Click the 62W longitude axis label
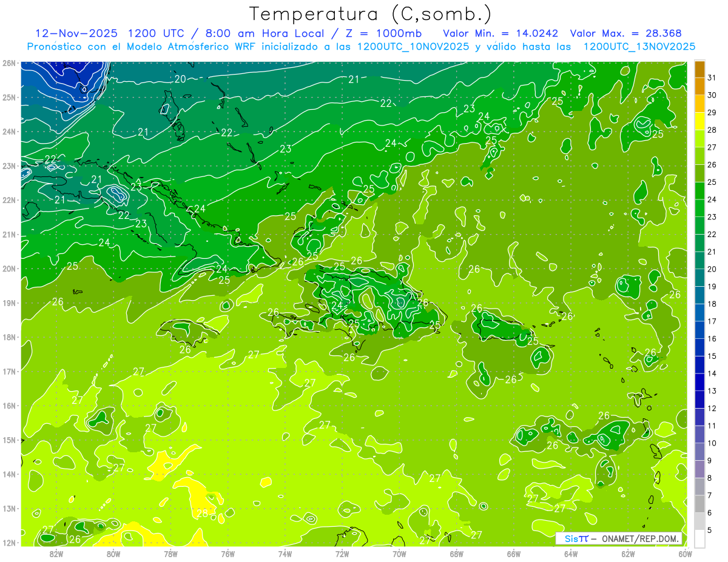 coord(628,554)
